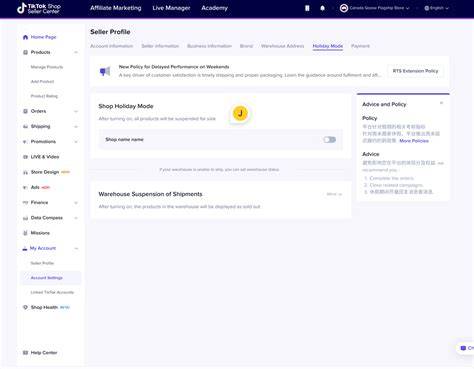Click the Shipping truck icon in sidebar
474x369 pixels.
[25, 126]
